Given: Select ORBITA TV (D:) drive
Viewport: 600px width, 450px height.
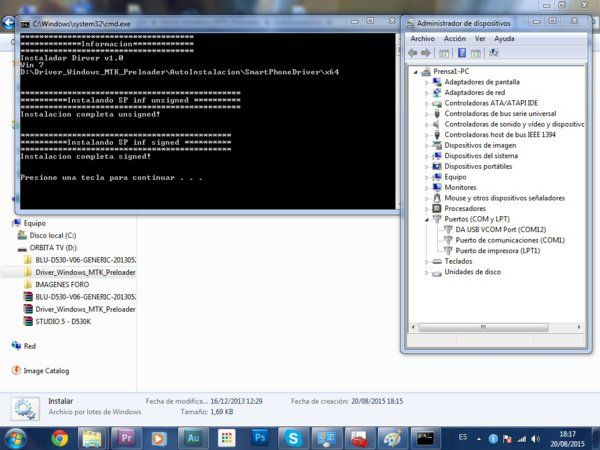Looking at the screenshot, I should tap(53, 248).
